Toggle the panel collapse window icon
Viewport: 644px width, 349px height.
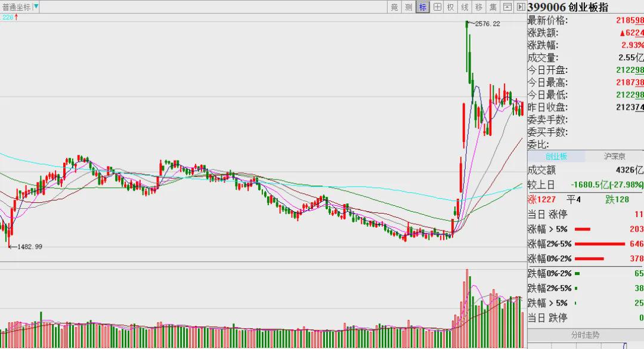[507, 7]
